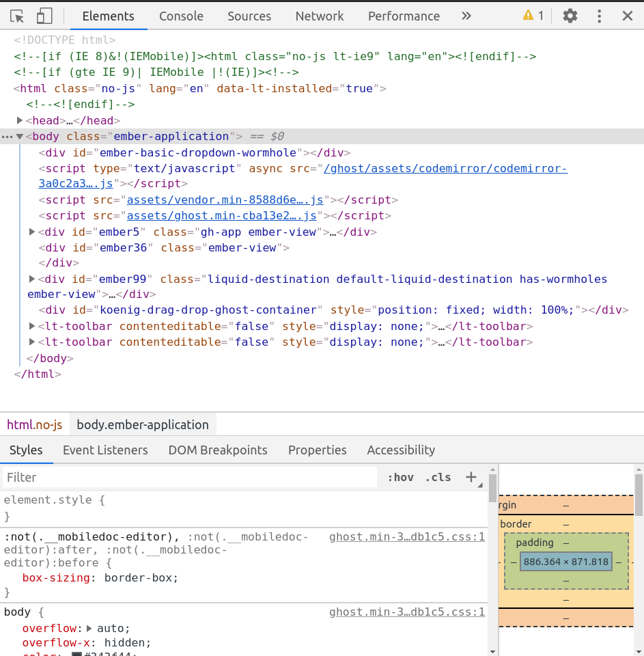The image size is (644, 656).
Task: Click the color swatch of body color
Action: click(76, 655)
